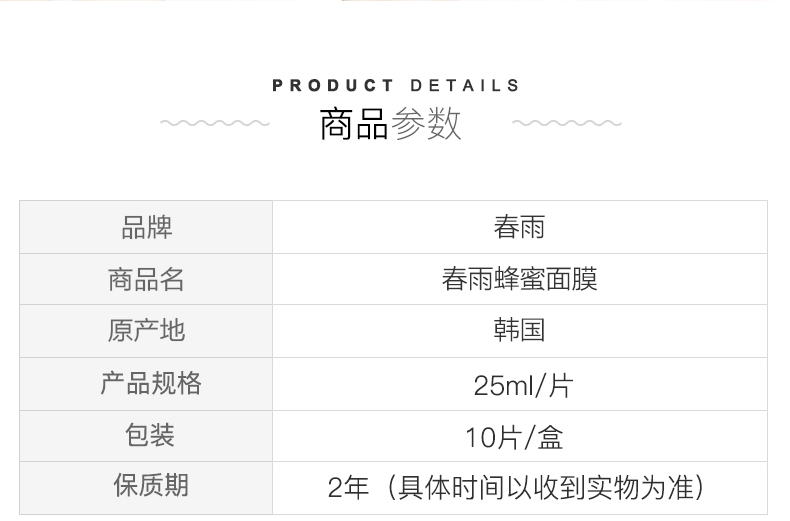
Task: Click the gray 参数 title text
Action: tap(427, 125)
